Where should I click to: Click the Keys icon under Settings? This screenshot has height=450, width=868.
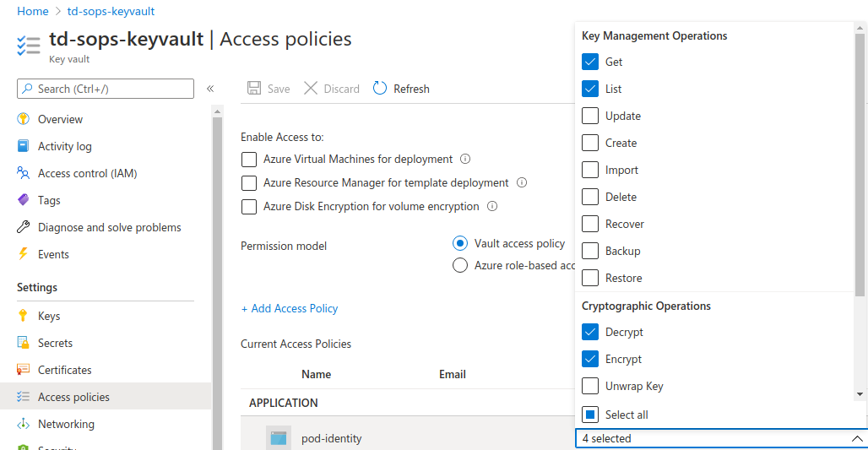point(24,316)
